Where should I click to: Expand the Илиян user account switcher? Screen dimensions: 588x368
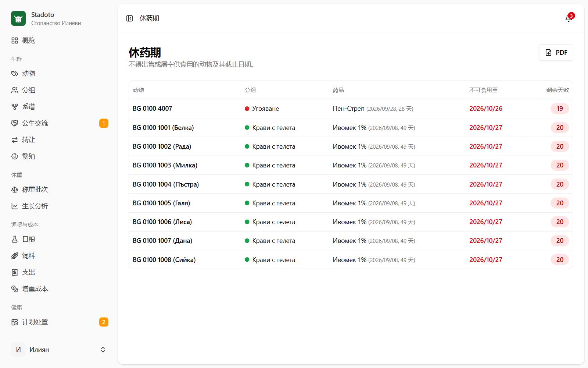point(103,350)
